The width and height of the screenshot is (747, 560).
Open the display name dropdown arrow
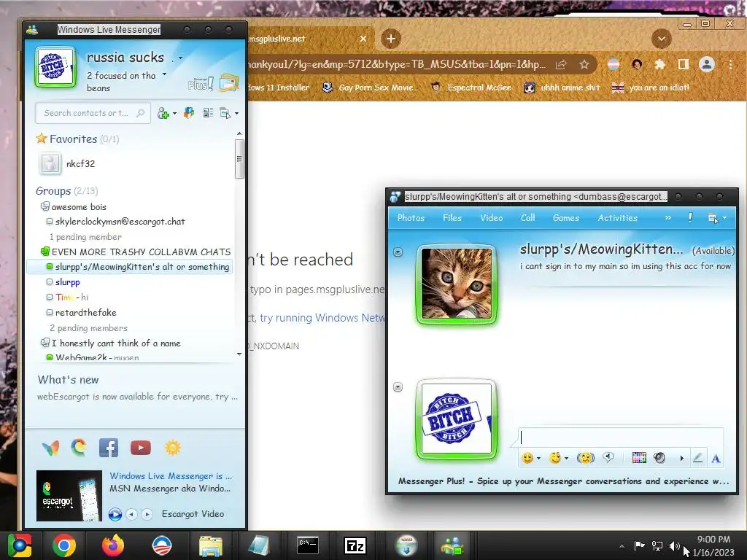pyautogui.click(x=180, y=58)
